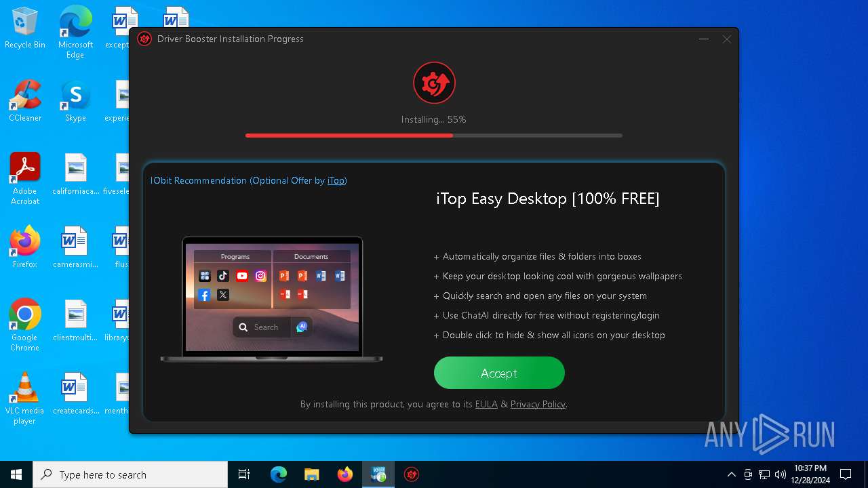Open the Windows Start menu

(x=16, y=474)
